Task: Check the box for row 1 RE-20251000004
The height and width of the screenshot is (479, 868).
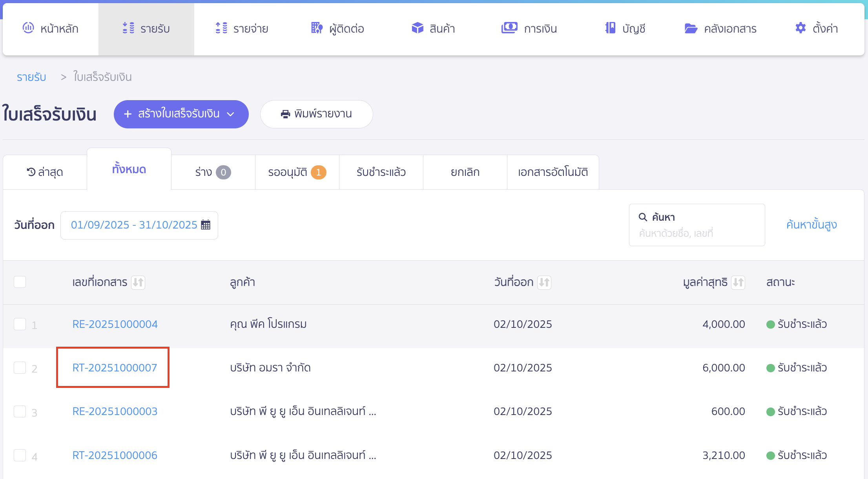Action: tap(20, 324)
